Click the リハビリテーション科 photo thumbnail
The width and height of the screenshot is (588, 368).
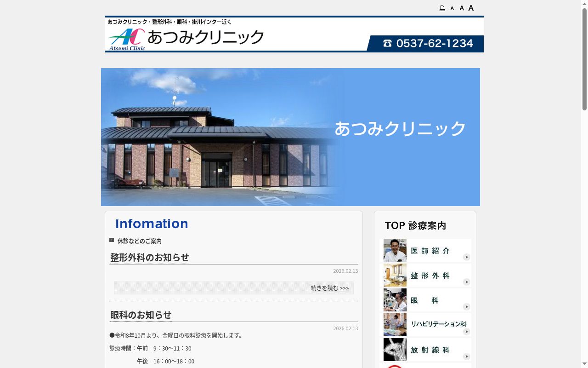point(395,325)
